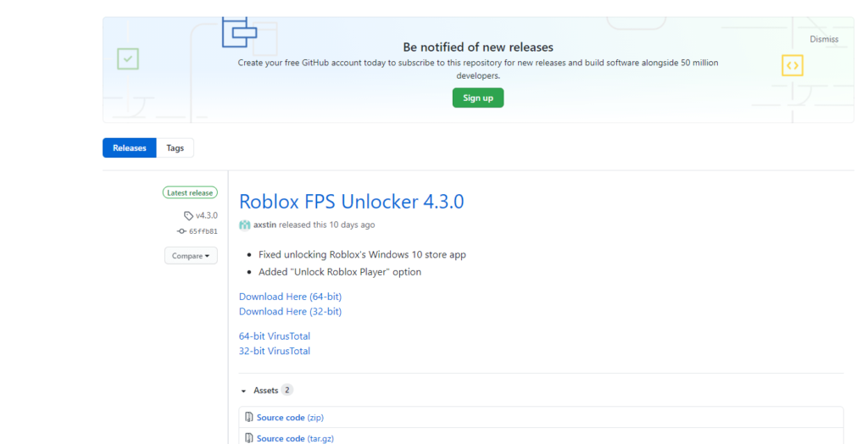The width and height of the screenshot is (868, 444).
Task: Click the 'released this 10 days ago' text
Action: click(326, 225)
